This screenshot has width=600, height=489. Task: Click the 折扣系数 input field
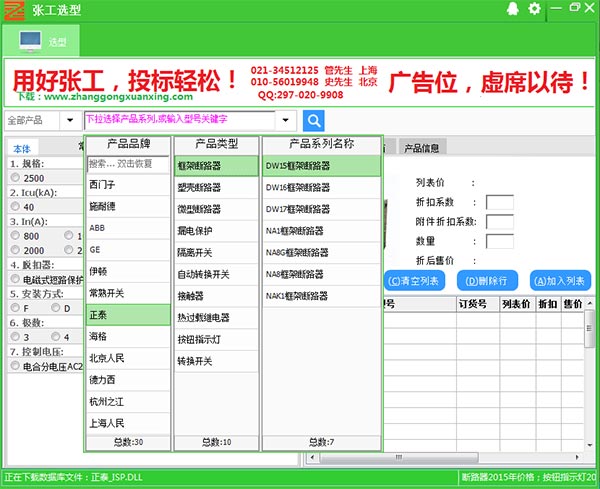pyautogui.click(x=500, y=202)
